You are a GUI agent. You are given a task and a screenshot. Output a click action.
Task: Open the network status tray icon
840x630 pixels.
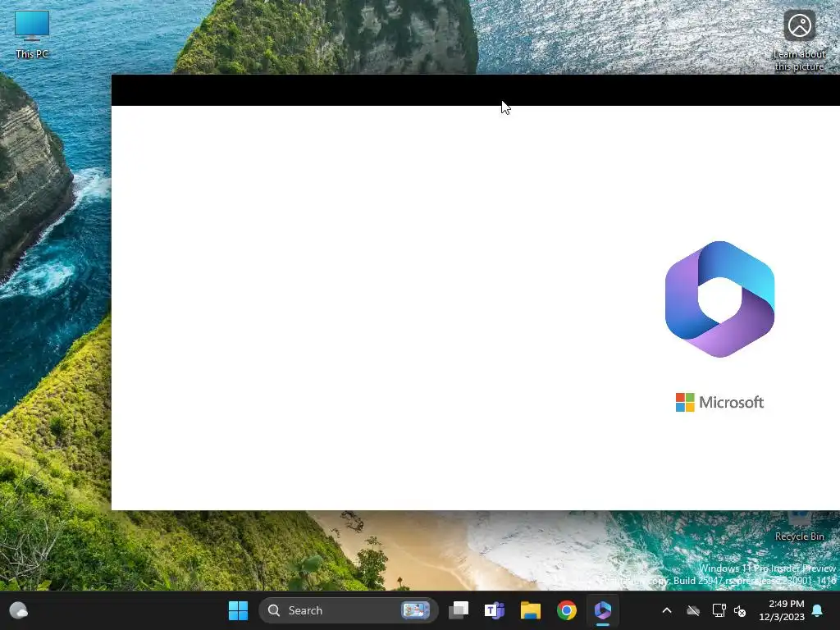click(x=719, y=610)
